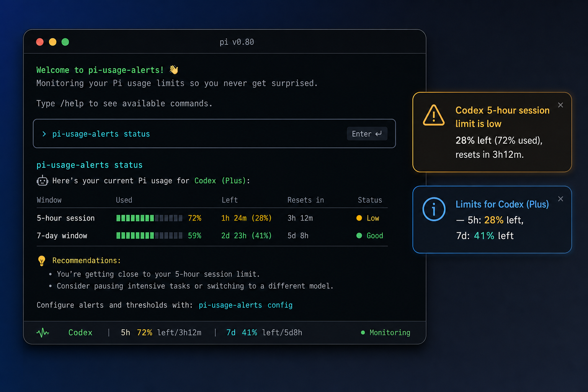Click the 'Resets in' column header
Image resolution: width=588 pixels, height=392 pixels.
[305, 200]
